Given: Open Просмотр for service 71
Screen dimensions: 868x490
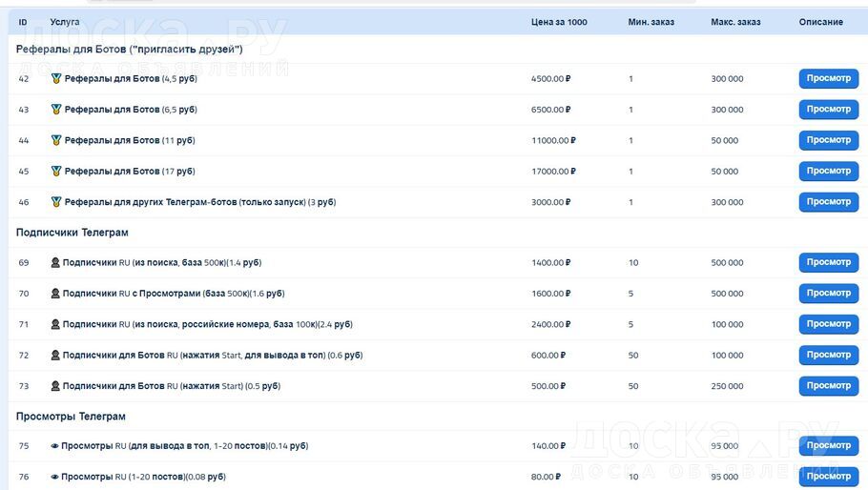Looking at the screenshot, I should pyautogui.click(x=829, y=325).
